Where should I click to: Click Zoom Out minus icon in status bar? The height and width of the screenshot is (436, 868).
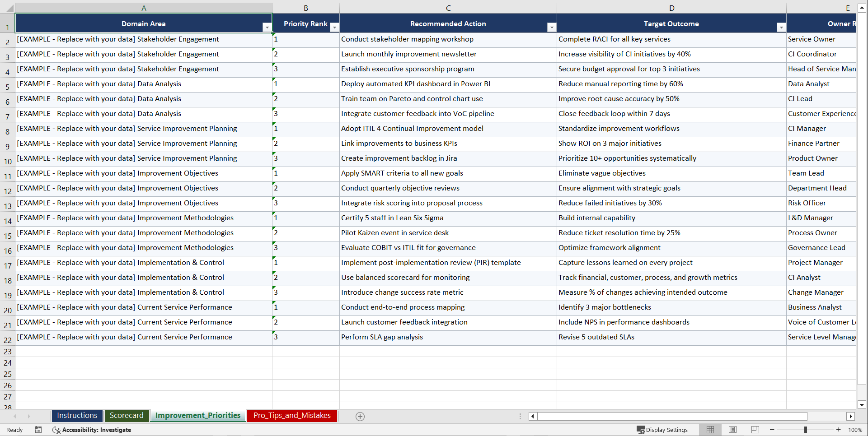[x=772, y=430]
